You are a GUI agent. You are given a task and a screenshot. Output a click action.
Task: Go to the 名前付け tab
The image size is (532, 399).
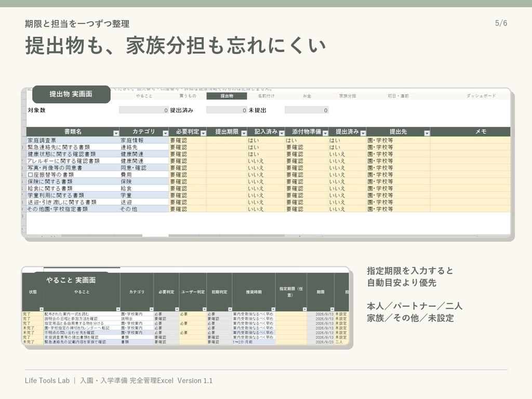click(266, 96)
